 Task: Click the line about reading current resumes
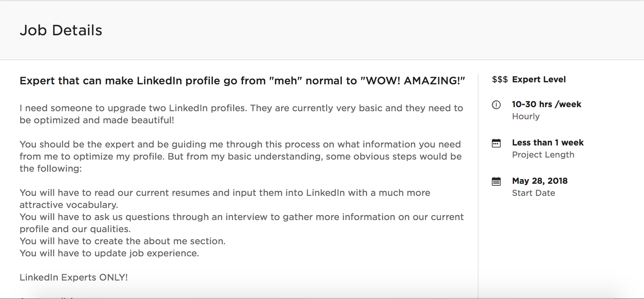click(225, 199)
